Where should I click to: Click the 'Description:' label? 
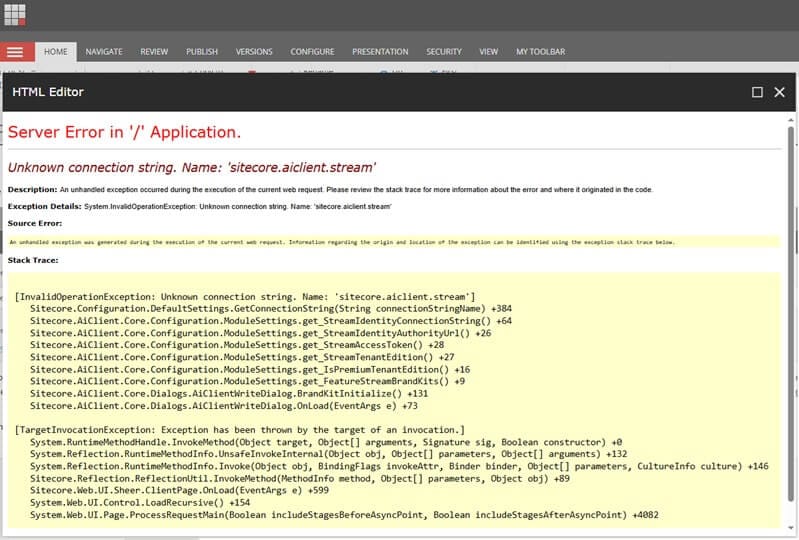point(33,190)
